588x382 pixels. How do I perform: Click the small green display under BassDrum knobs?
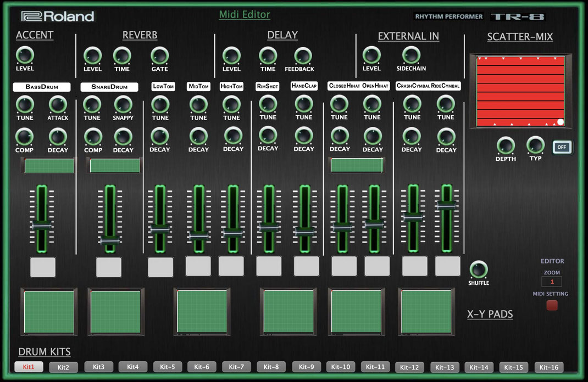pyautogui.click(x=49, y=165)
